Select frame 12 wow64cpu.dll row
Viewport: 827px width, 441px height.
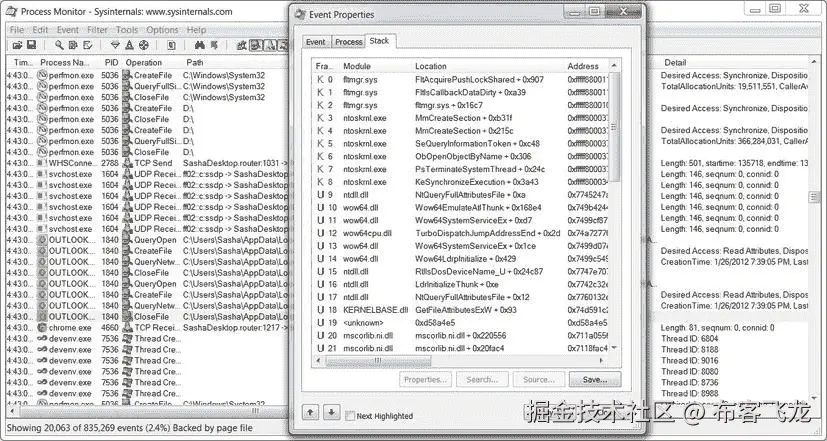pyautogui.click(x=461, y=233)
